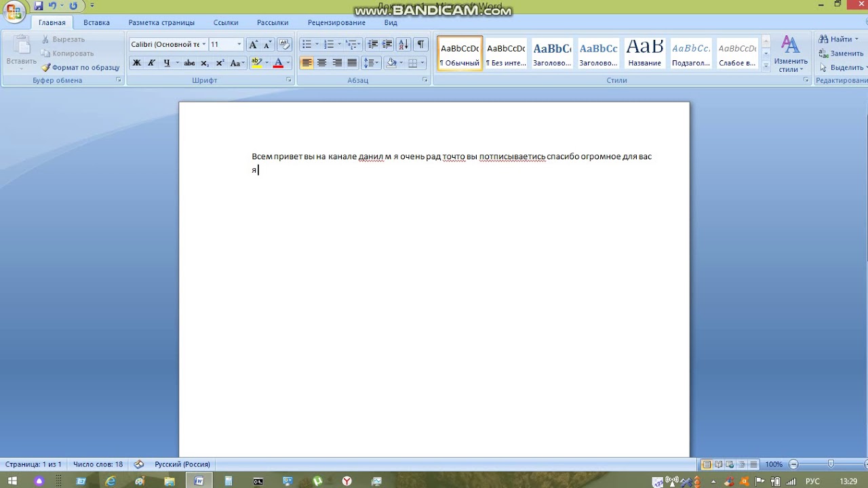The image size is (868, 488).
Task: Click the Русский (Россия) language indicator
Action: coord(182,464)
